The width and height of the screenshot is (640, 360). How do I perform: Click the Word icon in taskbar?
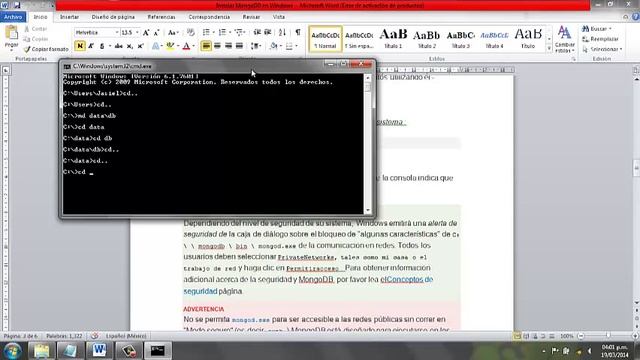coord(99,351)
